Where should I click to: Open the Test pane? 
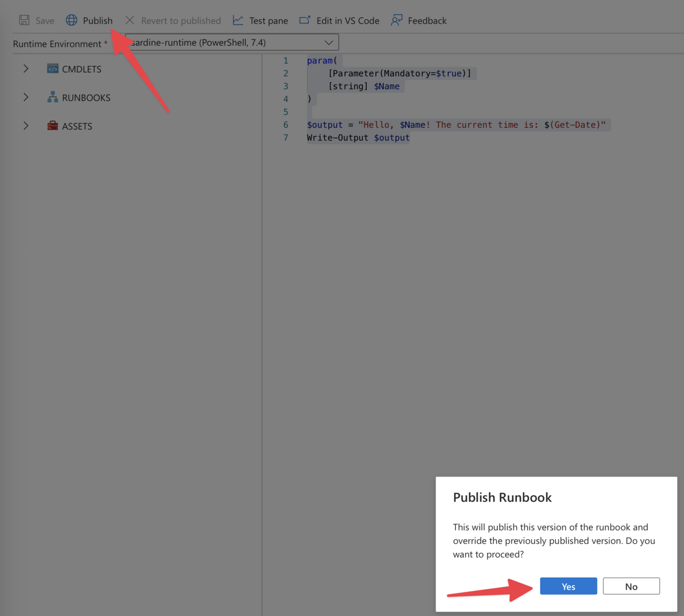[268, 21]
